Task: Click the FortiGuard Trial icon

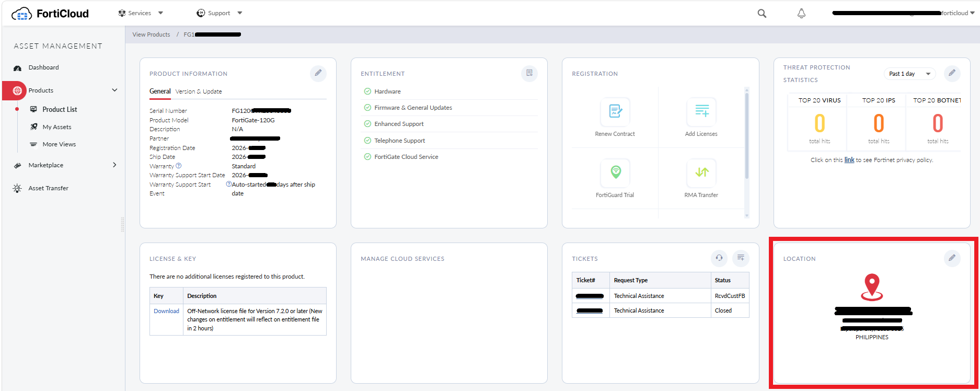Action: [x=615, y=172]
